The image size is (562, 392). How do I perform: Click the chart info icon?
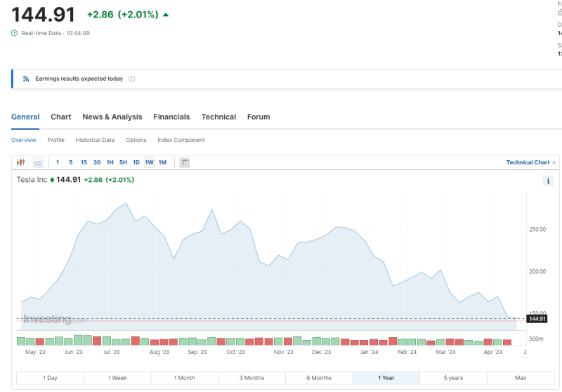point(548,181)
